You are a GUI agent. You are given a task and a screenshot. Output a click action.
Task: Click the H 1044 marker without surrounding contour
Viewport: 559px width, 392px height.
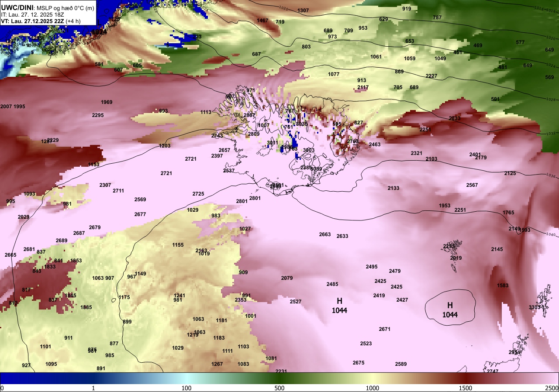coord(339,306)
